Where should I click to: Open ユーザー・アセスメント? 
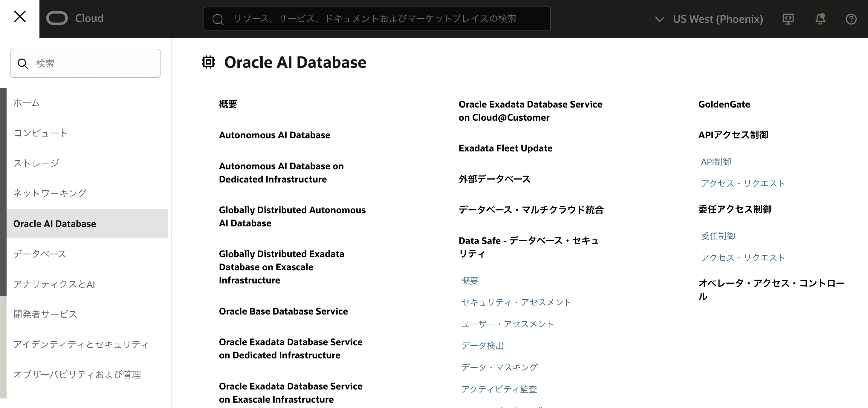pos(508,324)
